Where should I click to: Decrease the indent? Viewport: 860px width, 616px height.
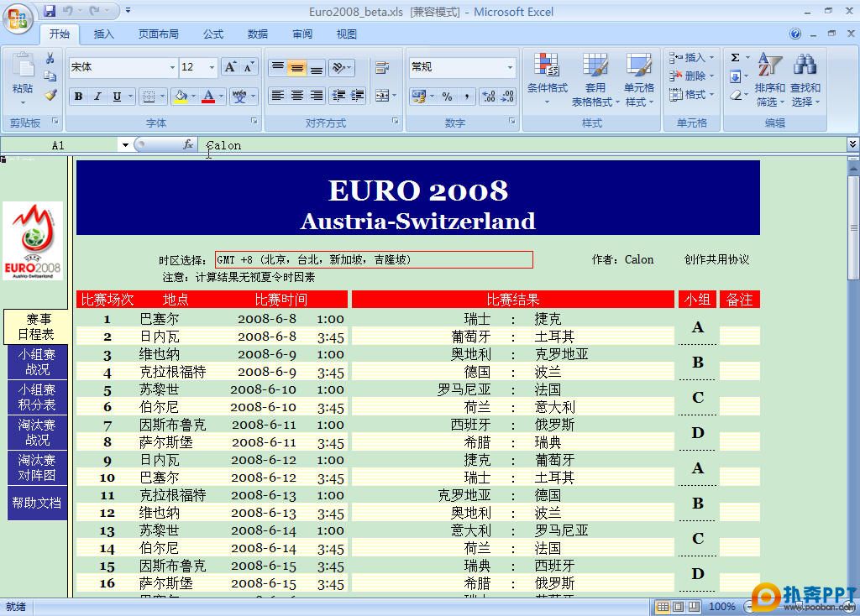(338, 96)
